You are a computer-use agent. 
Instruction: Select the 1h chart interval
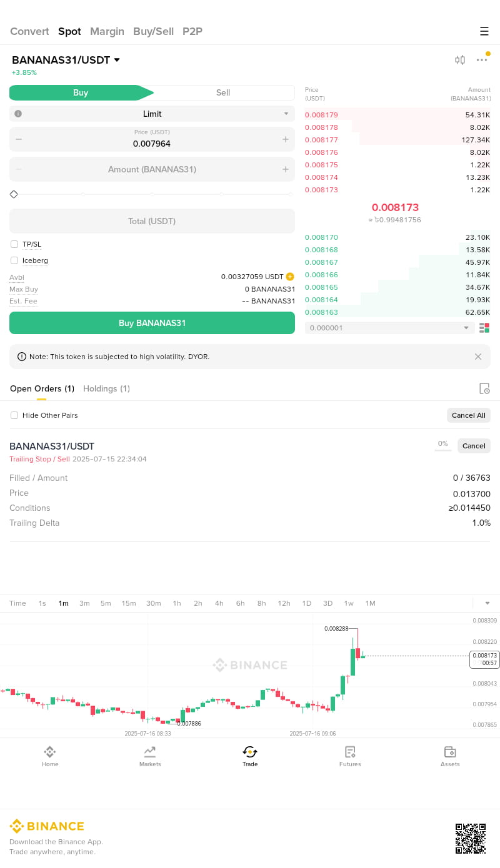click(177, 603)
